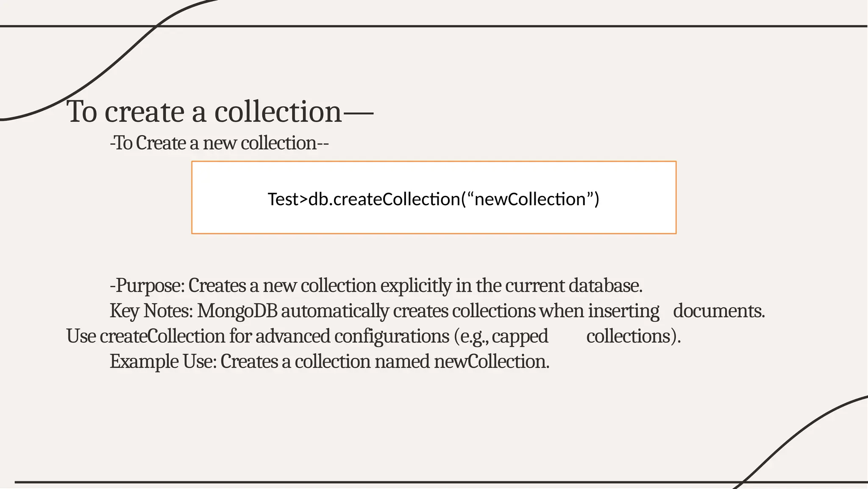Click the '-Purpose:' label in the body text

tap(147, 285)
